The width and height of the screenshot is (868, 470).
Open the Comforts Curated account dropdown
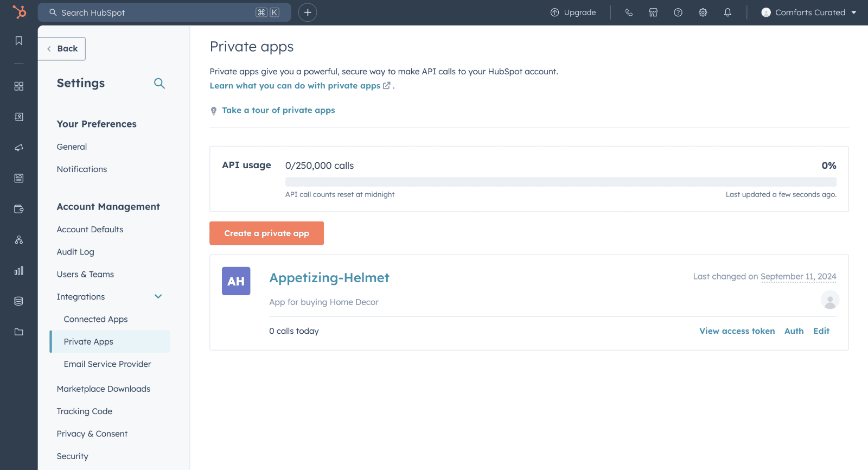(808, 12)
